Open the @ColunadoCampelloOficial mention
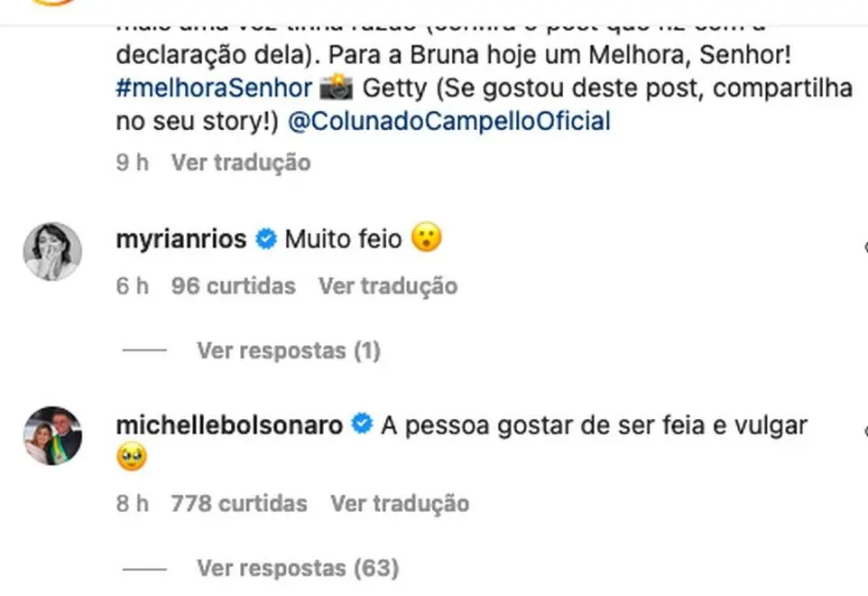868x596 pixels. tap(448, 121)
